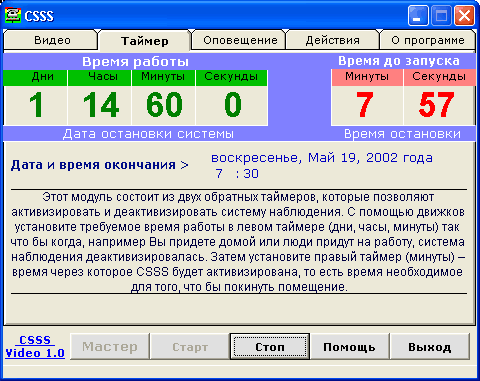Click the Часы value 14
Viewport: 480px width, 381px height.
click(100, 105)
